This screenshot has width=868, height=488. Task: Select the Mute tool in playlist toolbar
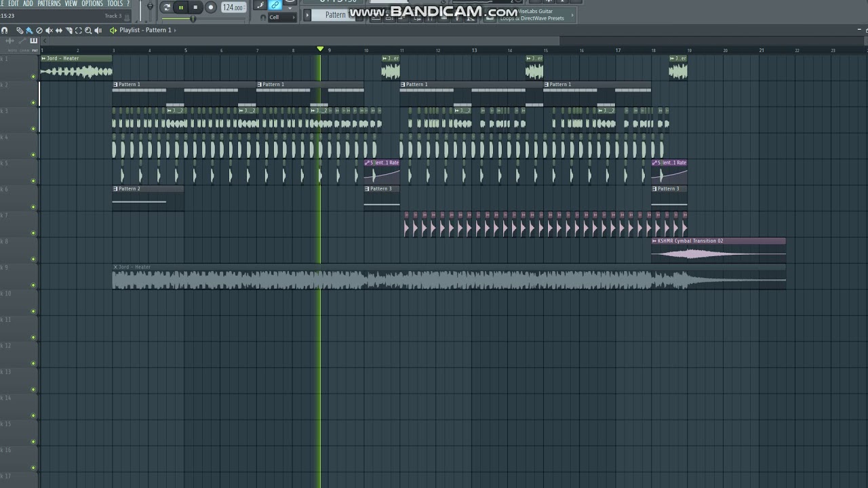49,30
